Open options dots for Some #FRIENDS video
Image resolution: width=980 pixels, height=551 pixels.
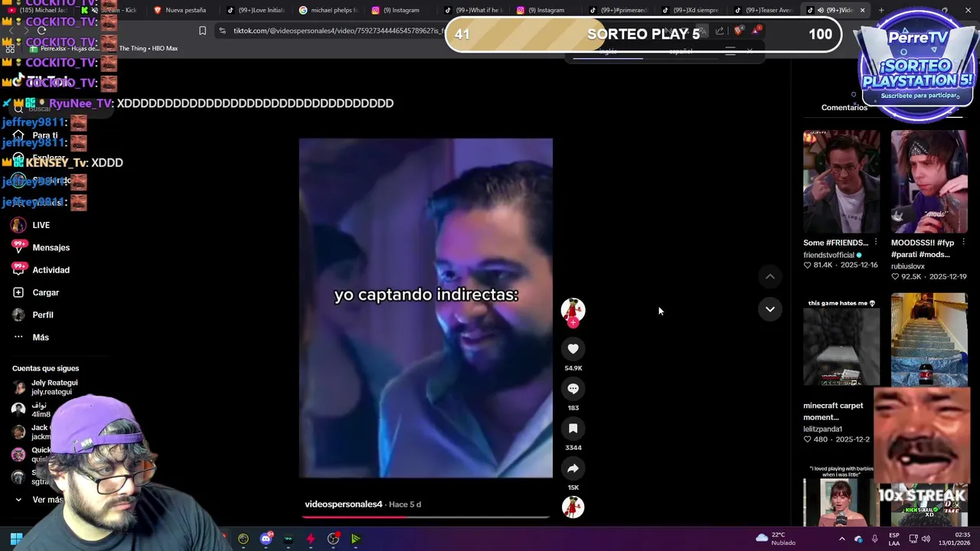pos(875,243)
